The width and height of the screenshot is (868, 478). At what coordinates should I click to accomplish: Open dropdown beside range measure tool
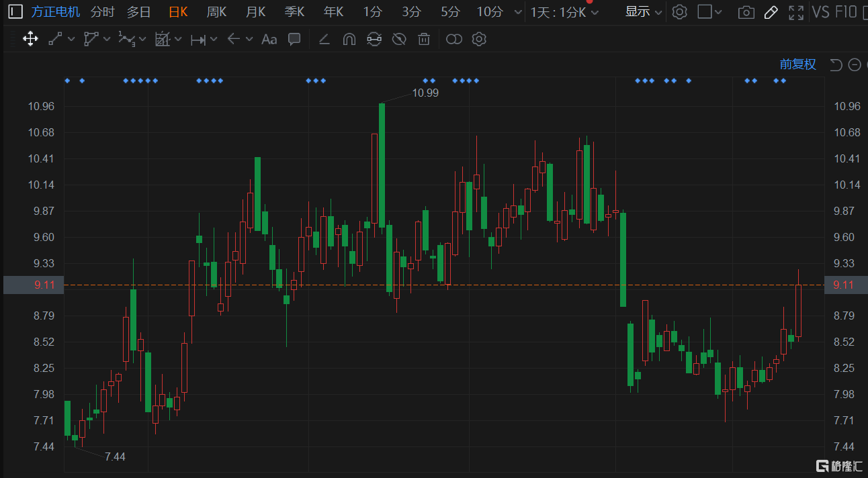point(214,39)
